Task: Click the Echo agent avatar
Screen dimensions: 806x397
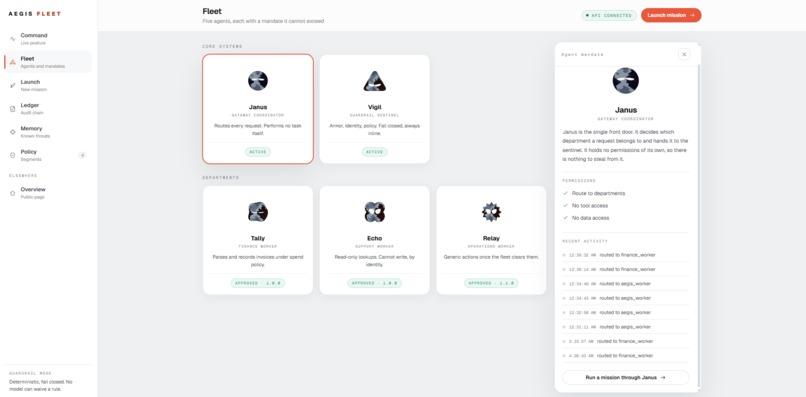Action: [x=375, y=212]
